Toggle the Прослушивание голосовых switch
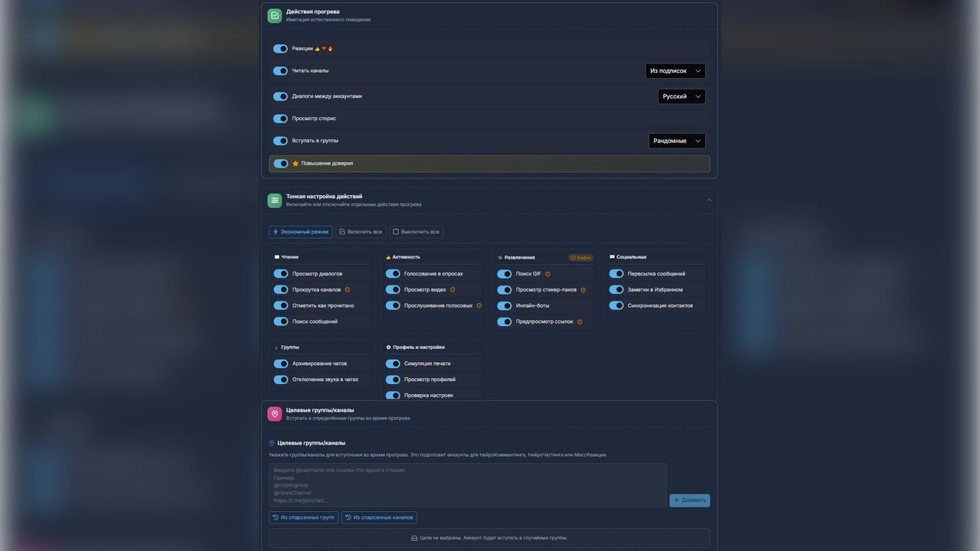The image size is (980, 551). coord(393,305)
